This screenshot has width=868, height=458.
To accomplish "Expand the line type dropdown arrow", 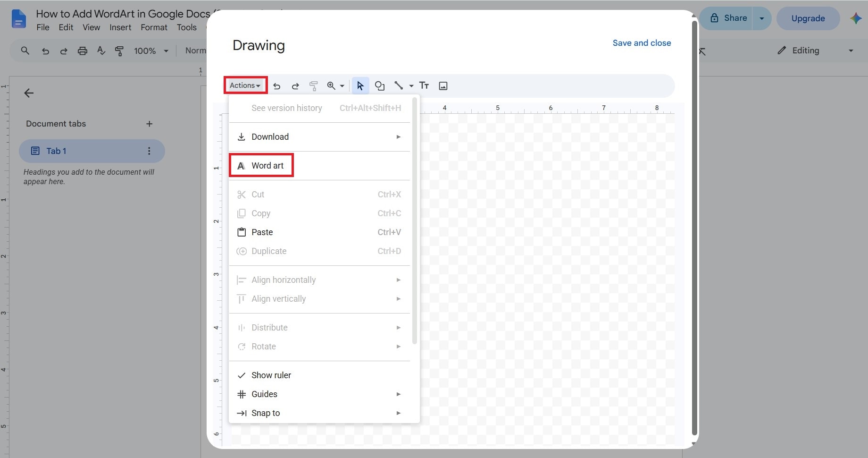I will click(411, 86).
